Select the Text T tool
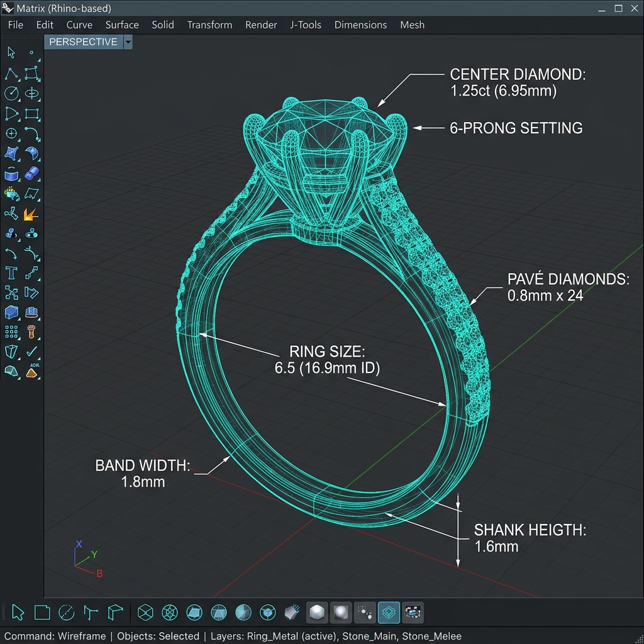 [x=11, y=273]
